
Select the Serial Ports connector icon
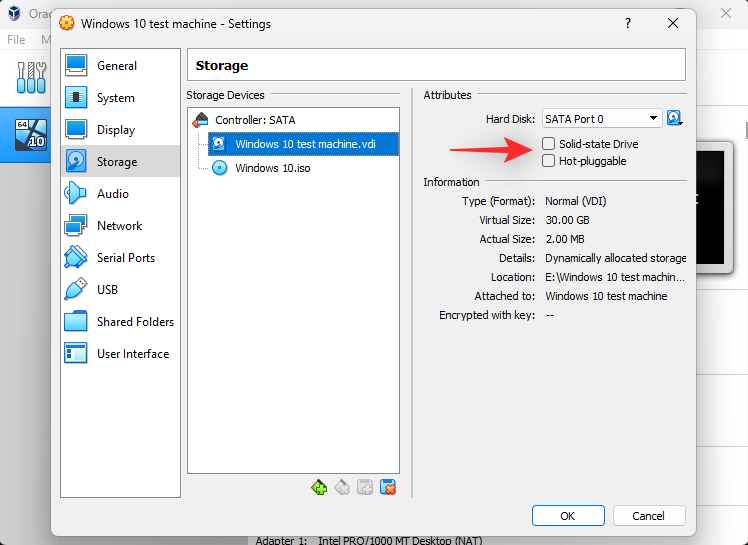click(76, 257)
